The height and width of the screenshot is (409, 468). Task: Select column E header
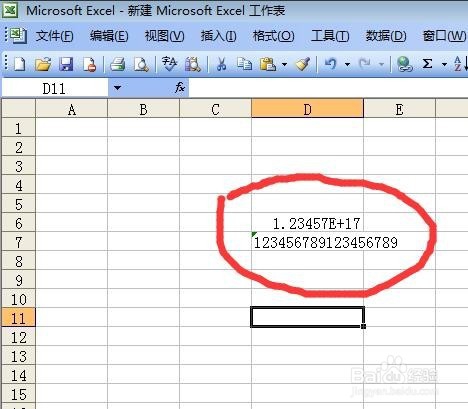tap(399, 109)
